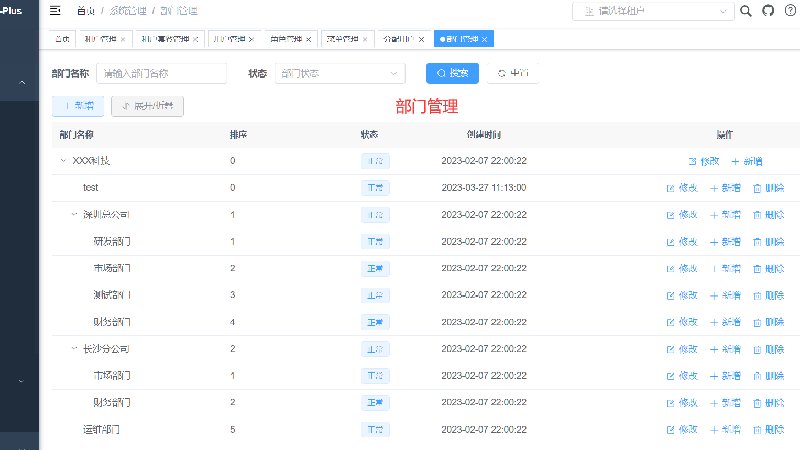This screenshot has height=450, width=800.
Task: Switch to the 租户管理 tab
Action: point(101,39)
